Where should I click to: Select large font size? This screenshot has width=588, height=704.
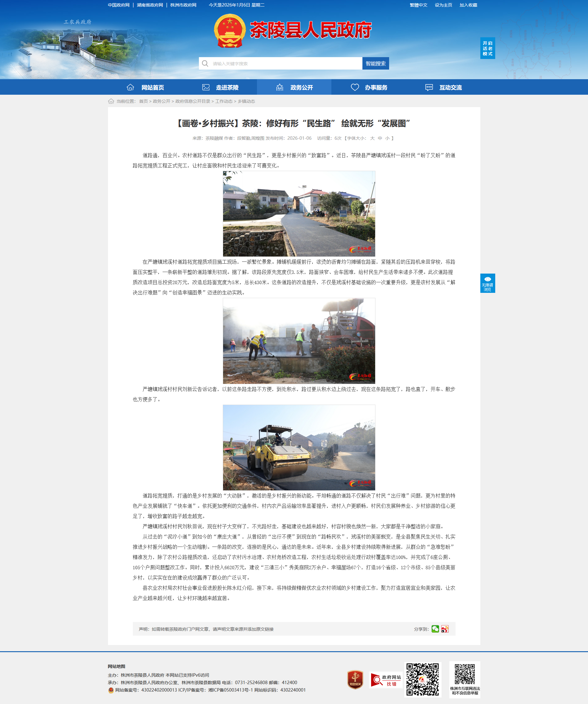point(372,138)
